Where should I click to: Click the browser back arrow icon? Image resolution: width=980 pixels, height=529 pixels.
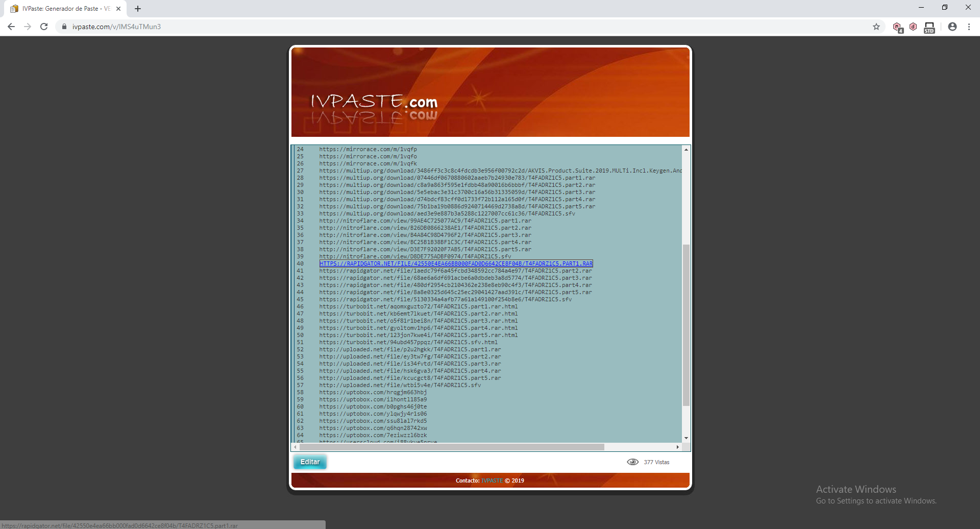pos(11,27)
